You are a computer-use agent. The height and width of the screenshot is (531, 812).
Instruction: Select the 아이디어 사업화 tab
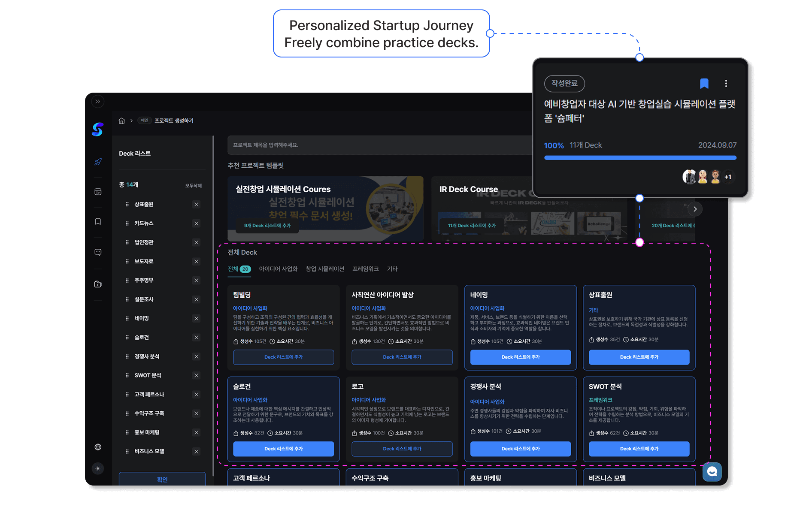click(278, 269)
